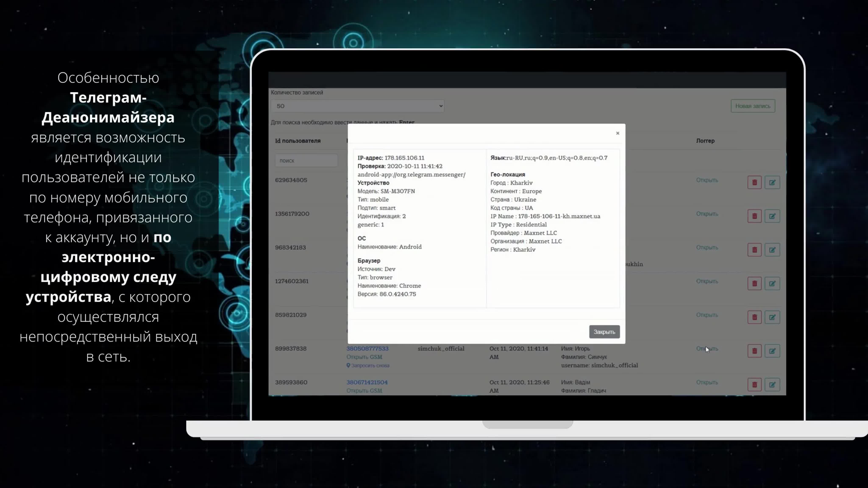This screenshot has width=868, height=488.
Task: Open logger for user 968342183
Action: (707, 247)
